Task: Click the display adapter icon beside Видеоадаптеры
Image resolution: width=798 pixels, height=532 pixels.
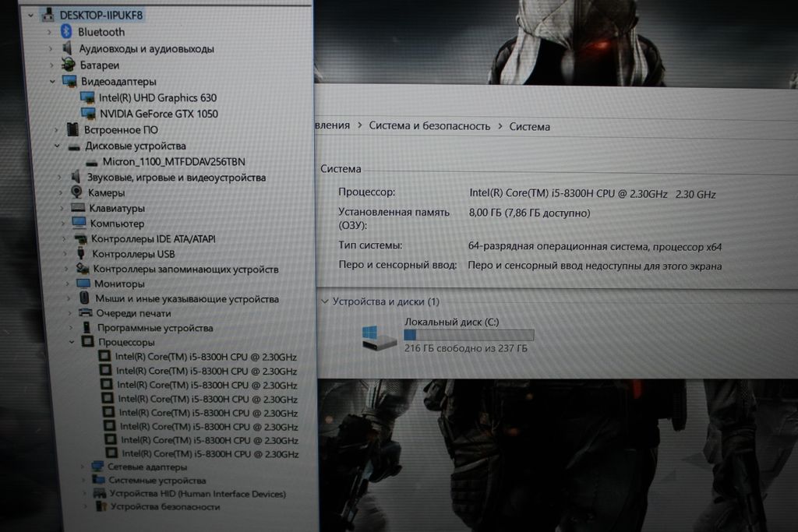Action: point(69,81)
